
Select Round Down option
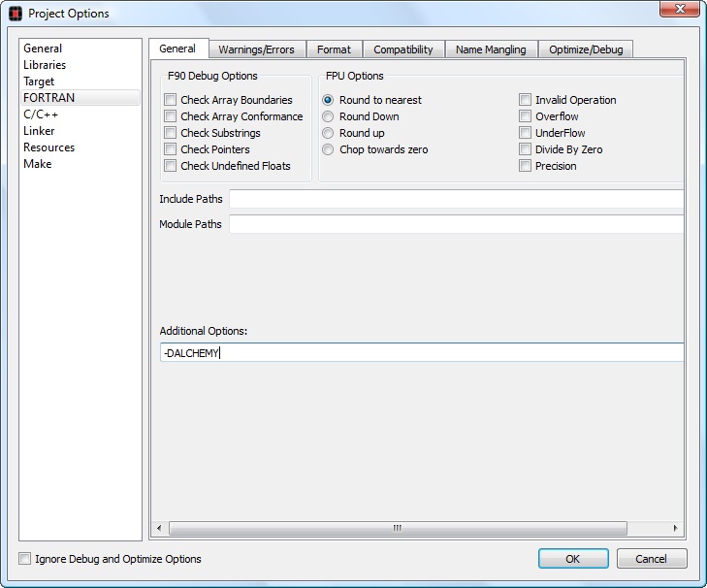pyautogui.click(x=328, y=116)
